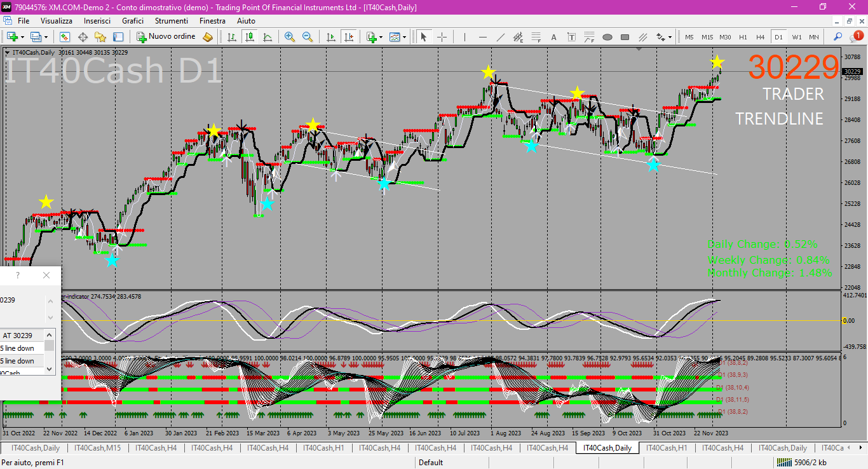Select the Andrews pitchfork lines tool
The height and width of the screenshot is (469, 868).
coord(642,37)
